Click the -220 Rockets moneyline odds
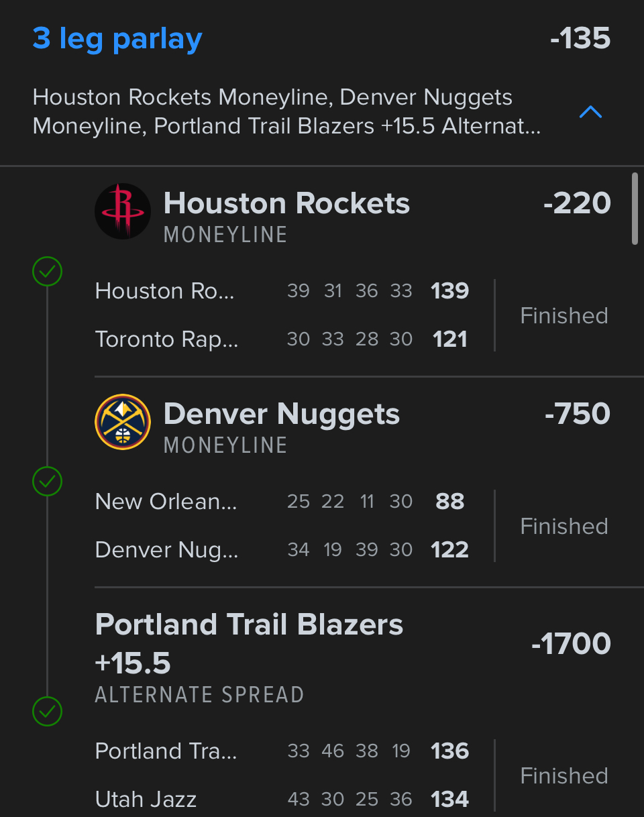Viewport: 644px width, 817px height. coord(577,204)
